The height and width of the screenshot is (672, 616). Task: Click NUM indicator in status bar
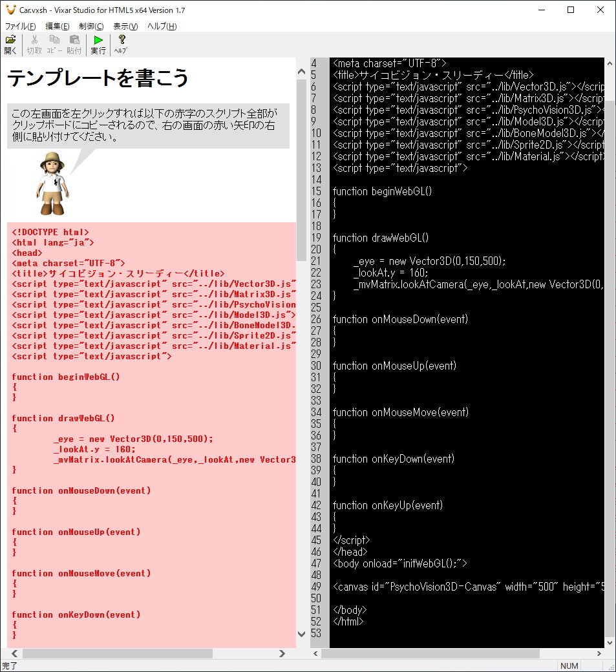[569, 666]
